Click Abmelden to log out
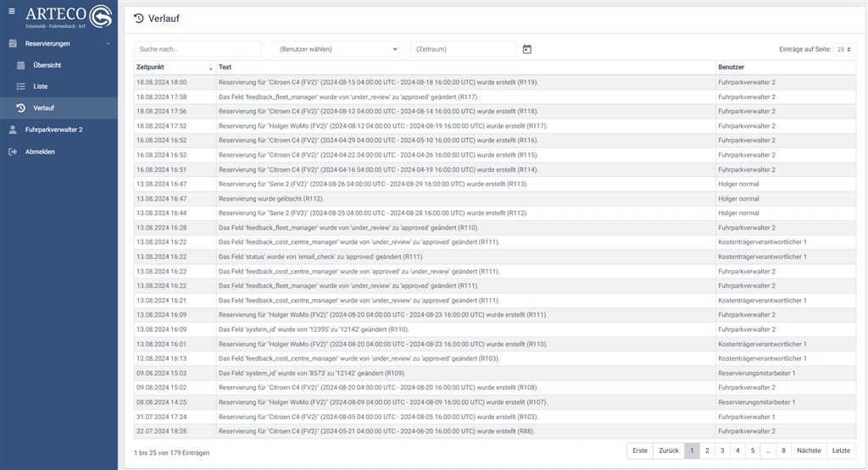 [x=40, y=152]
